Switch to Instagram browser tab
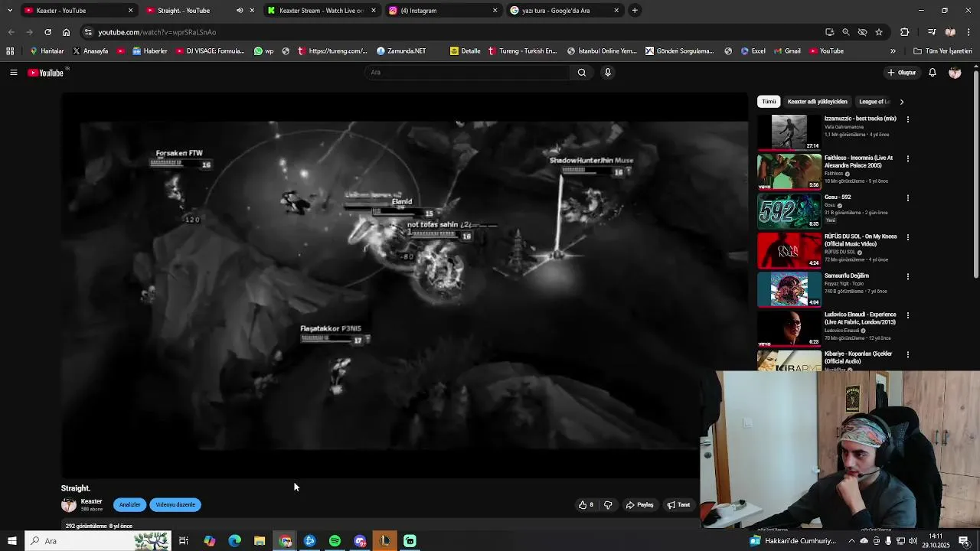This screenshot has width=980, height=551. pyautogui.click(x=443, y=11)
